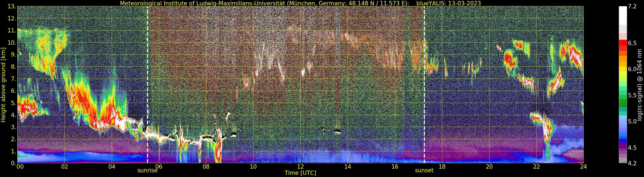Click the 'sunset' label below the time axis

(424, 171)
